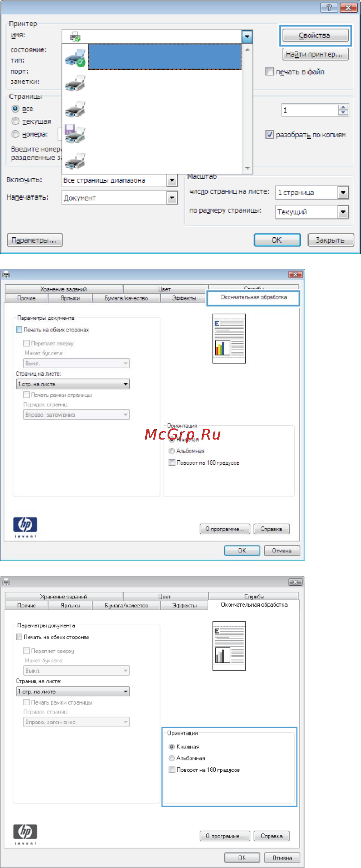Select the highlighted blue row in the printer list
The image size is (361, 868).
[x=165, y=57]
